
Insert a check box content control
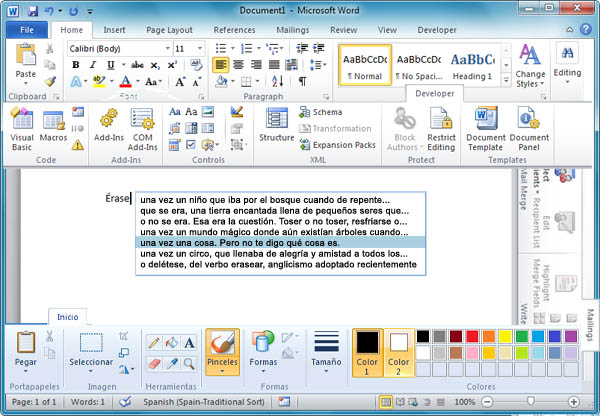[x=191, y=145]
